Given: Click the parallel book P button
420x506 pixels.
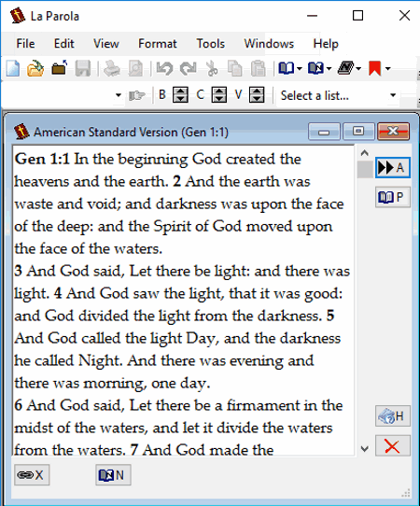Looking at the screenshot, I should point(393,197).
